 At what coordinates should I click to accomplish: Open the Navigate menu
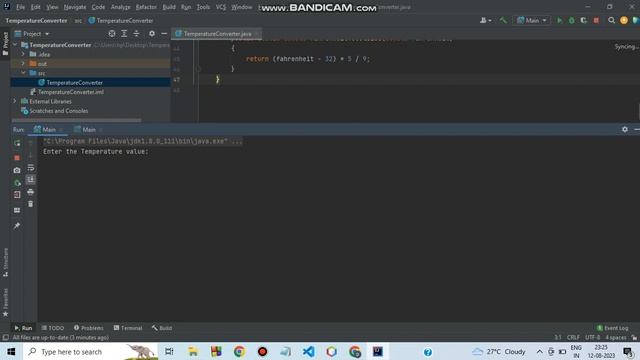(x=75, y=7)
